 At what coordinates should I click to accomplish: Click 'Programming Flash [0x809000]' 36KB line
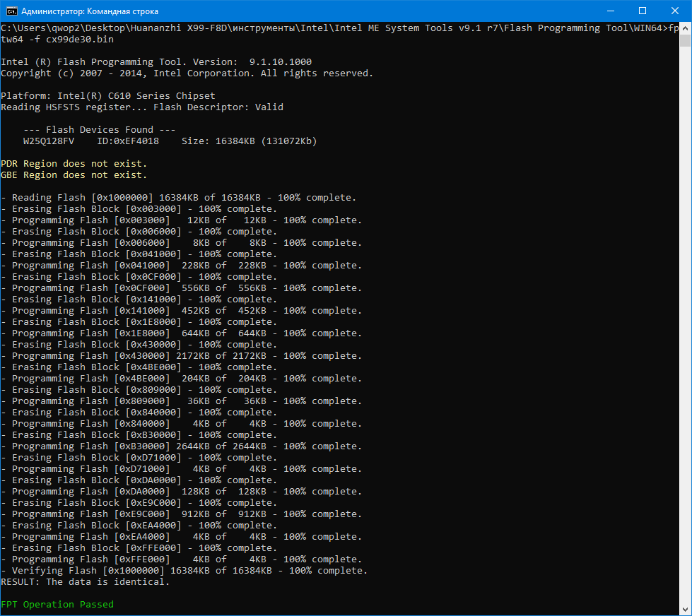tap(182, 401)
